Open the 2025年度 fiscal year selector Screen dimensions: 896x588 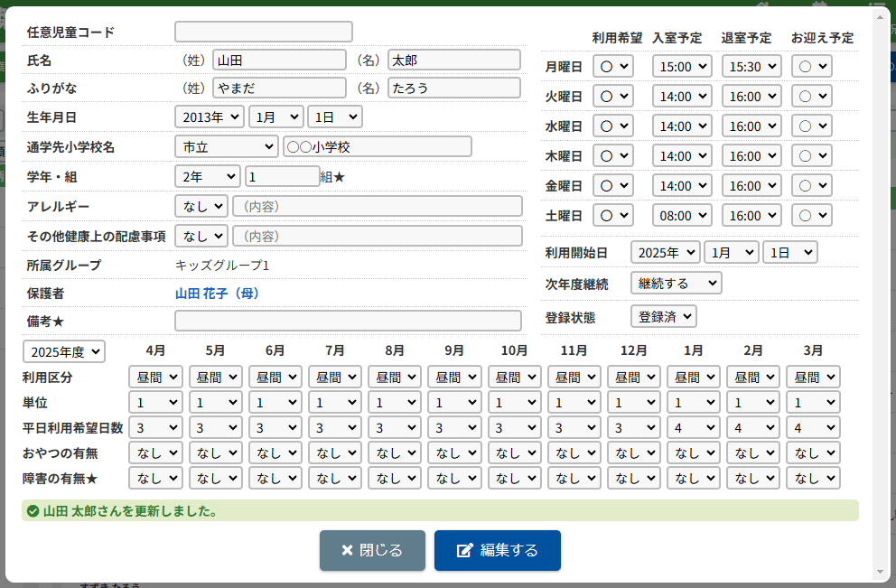pos(63,351)
